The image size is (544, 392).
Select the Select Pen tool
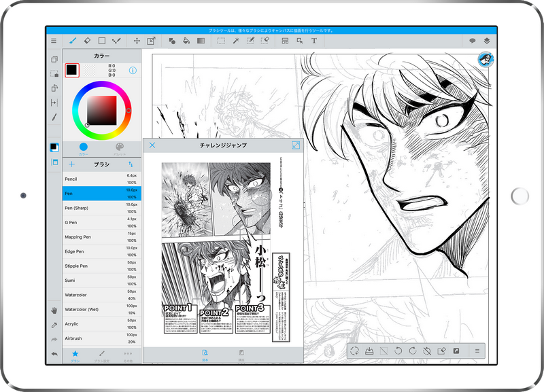click(x=250, y=41)
